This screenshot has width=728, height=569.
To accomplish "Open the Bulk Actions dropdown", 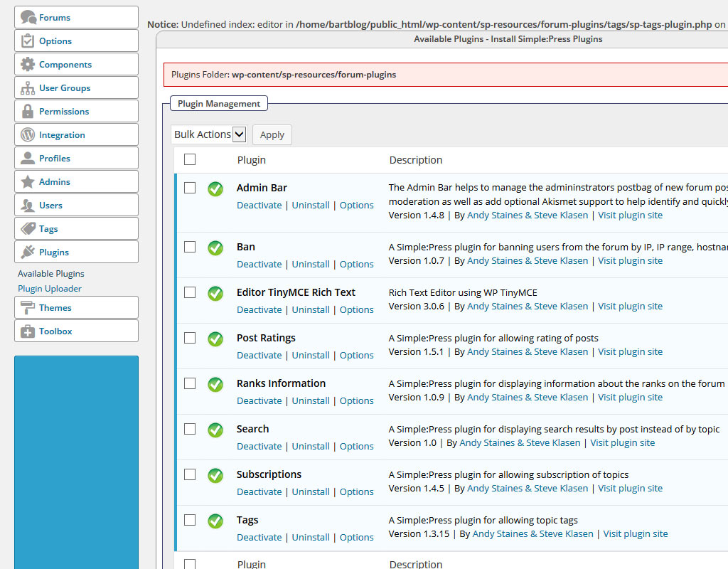I will (x=209, y=134).
